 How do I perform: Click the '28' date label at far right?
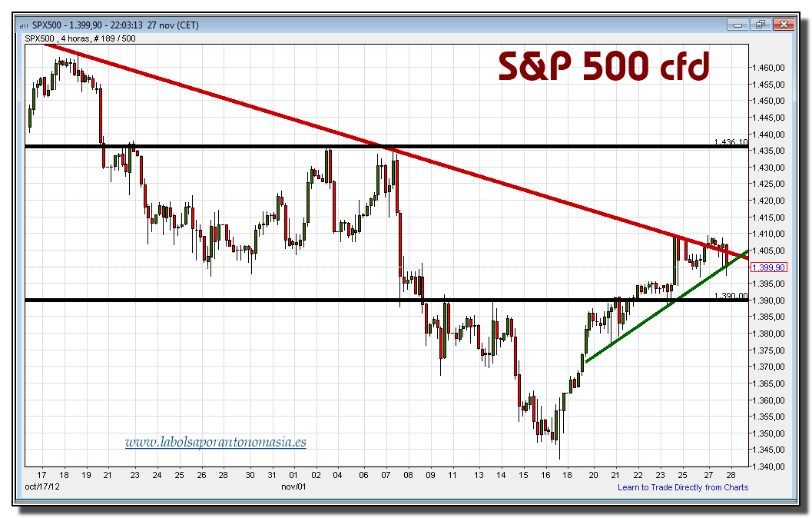click(731, 475)
